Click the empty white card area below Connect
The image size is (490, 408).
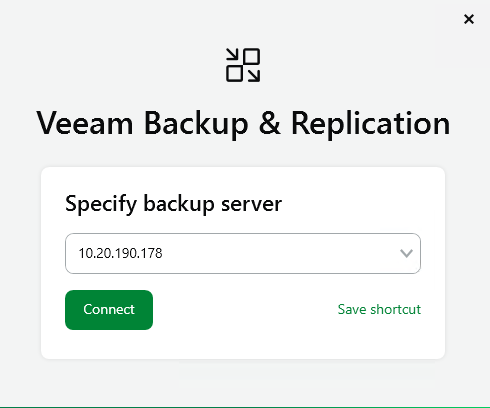[243, 344]
